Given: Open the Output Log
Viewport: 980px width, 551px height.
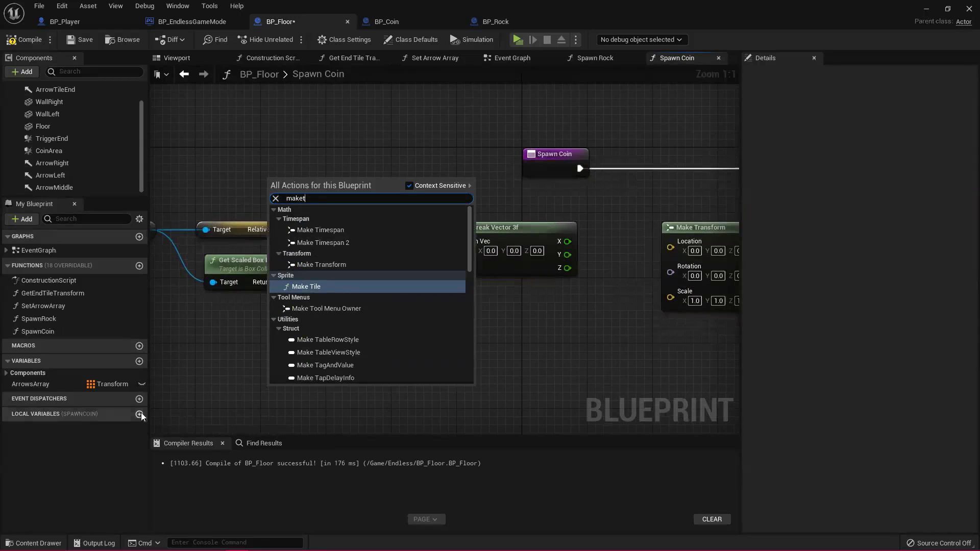Looking at the screenshot, I should 94,543.
